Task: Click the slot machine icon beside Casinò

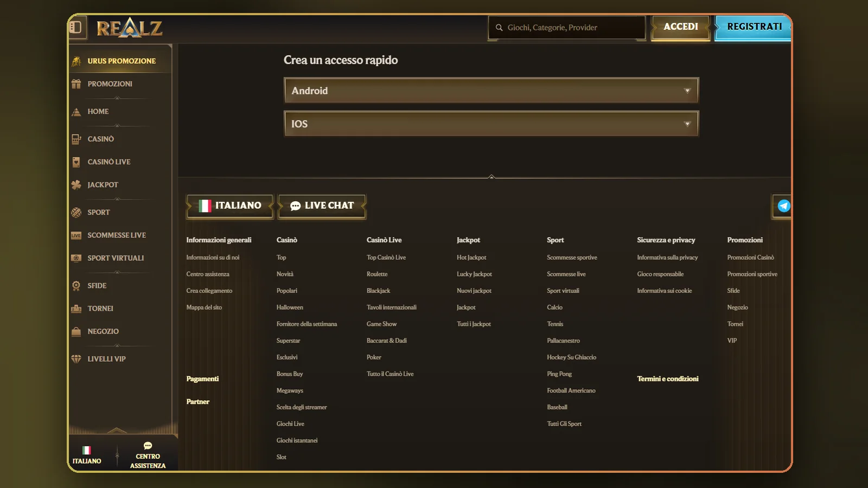Action: (76, 139)
